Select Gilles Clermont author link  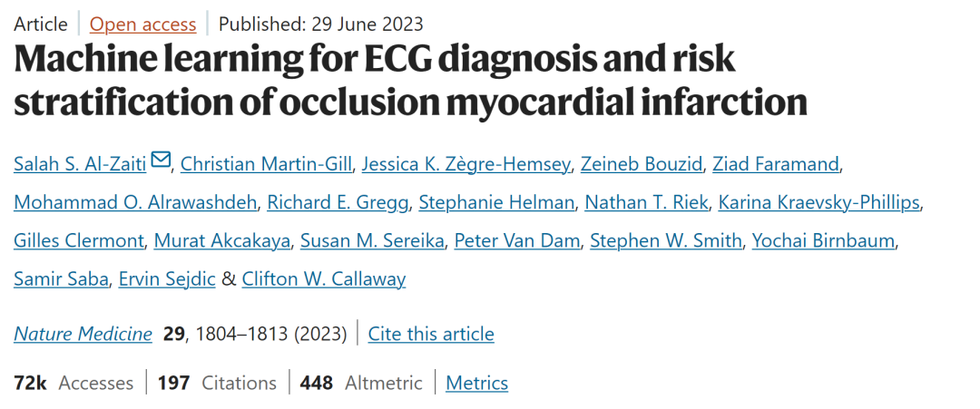point(79,241)
